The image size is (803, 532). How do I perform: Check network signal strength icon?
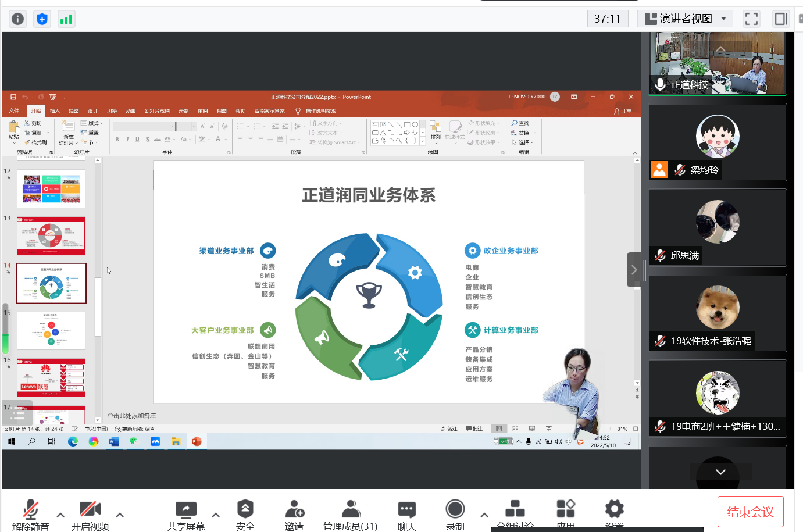pos(66,19)
